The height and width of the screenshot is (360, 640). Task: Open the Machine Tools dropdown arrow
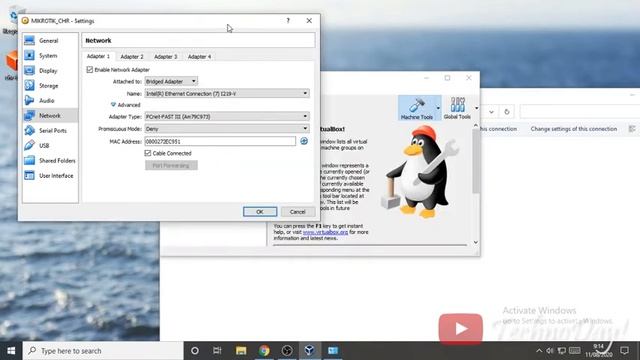point(438,108)
